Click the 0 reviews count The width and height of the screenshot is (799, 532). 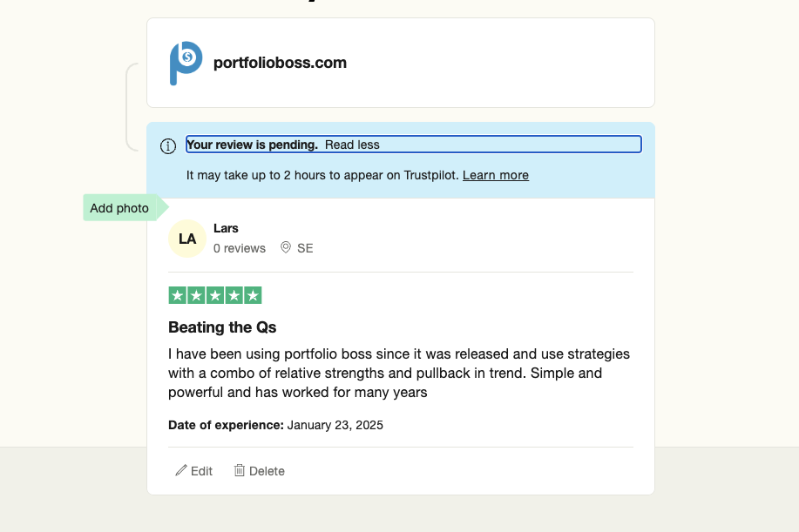coord(240,248)
